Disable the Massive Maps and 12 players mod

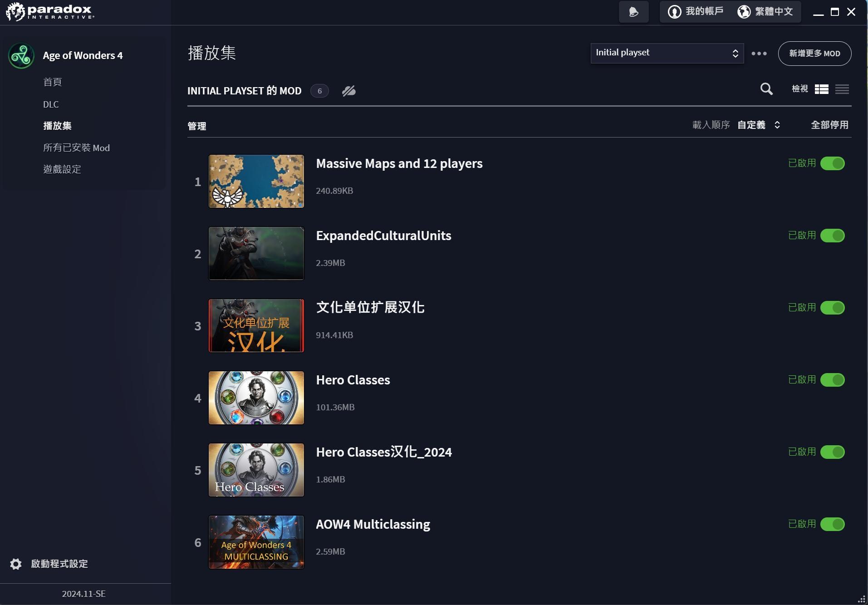pos(832,163)
